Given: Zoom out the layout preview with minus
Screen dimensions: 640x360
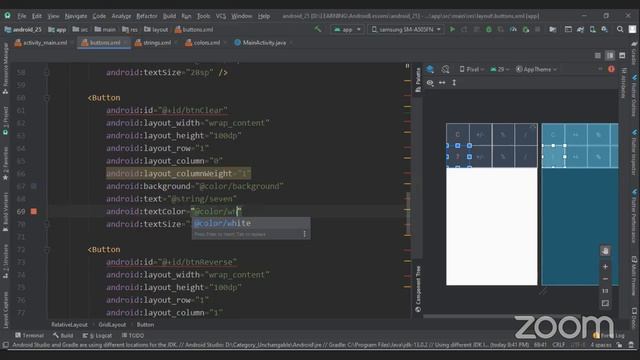Looking at the screenshot, I should click(605, 279).
